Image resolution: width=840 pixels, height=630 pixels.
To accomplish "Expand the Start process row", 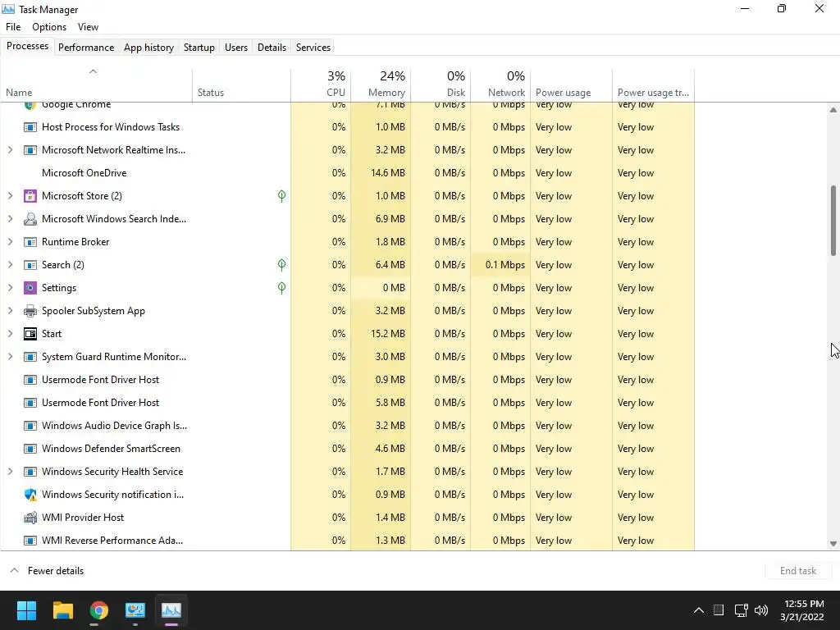I will [x=10, y=334].
